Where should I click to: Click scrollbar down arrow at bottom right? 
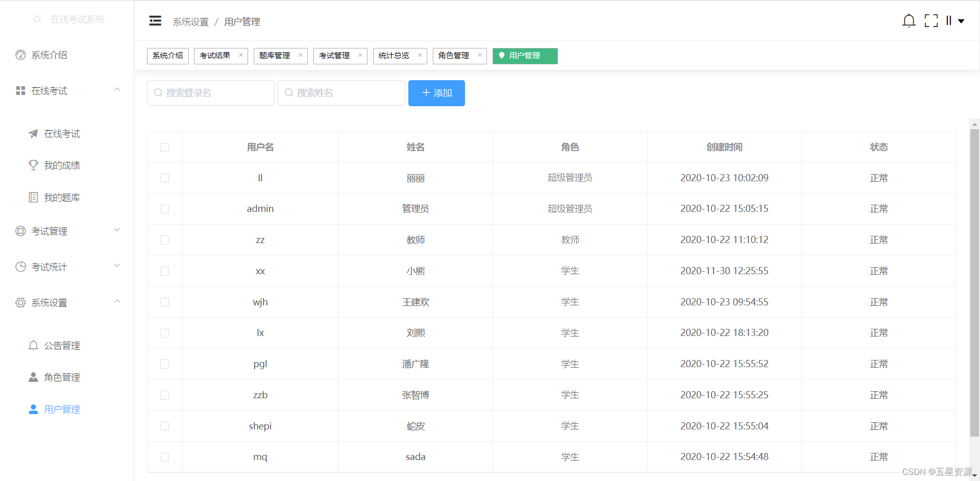(974, 475)
